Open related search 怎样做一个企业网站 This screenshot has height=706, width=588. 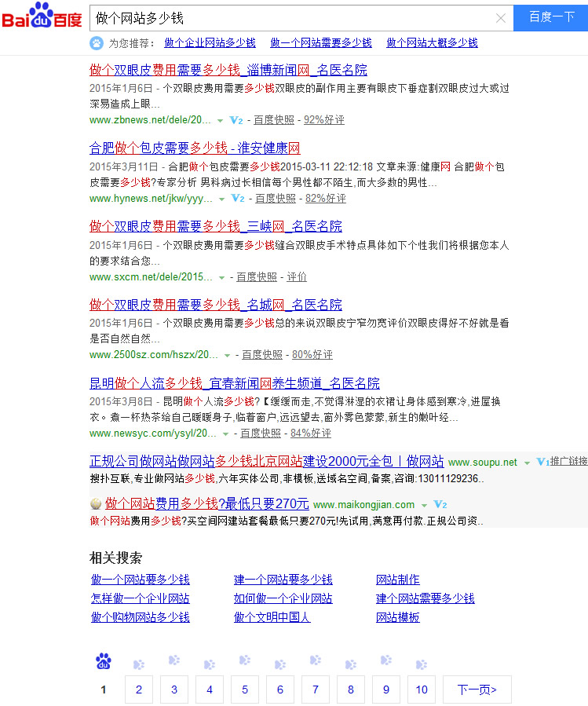(141, 599)
